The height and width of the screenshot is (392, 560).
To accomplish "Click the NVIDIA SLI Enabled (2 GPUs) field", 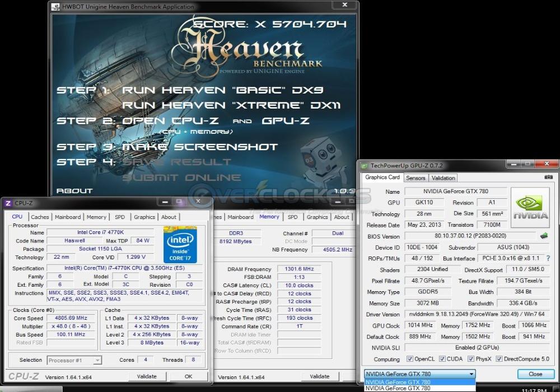I will coord(477,347).
